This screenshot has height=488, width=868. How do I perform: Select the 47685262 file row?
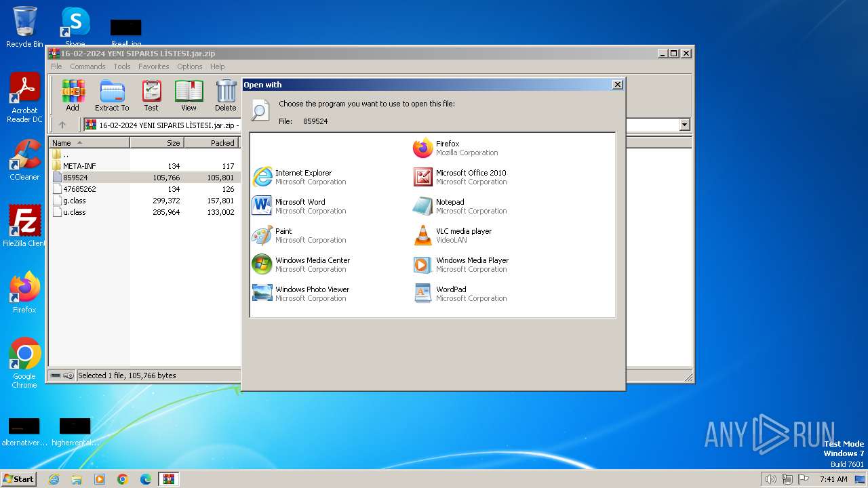144,188
